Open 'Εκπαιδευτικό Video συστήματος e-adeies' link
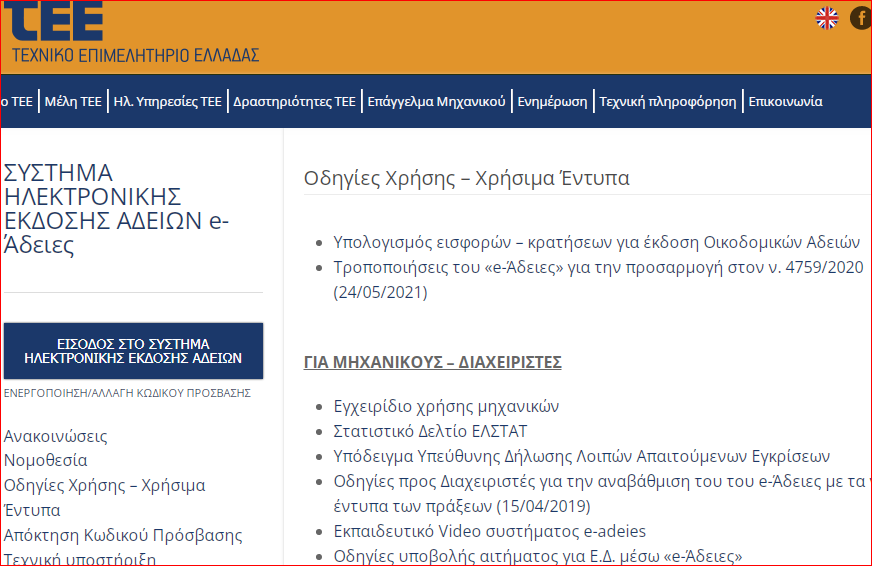This screenshot has height=566, width=872. pyautogui.click(x=489, y=532)
